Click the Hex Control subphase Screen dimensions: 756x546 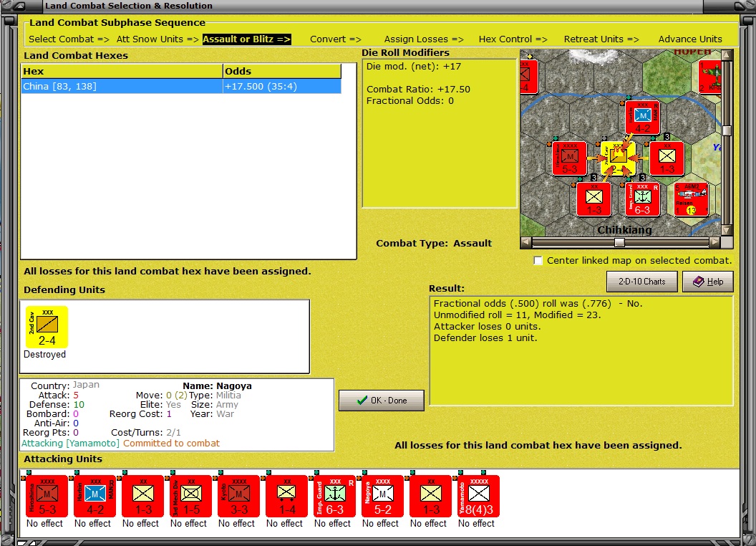513,39
